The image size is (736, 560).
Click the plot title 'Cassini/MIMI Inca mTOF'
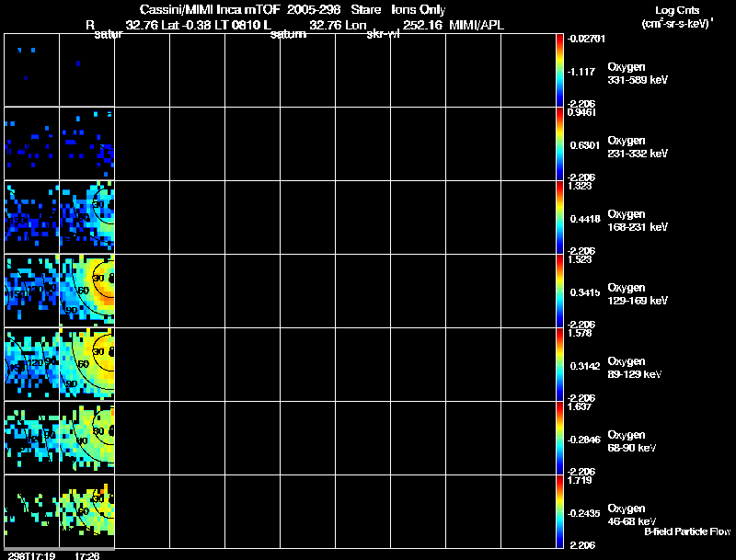[210, 9]
